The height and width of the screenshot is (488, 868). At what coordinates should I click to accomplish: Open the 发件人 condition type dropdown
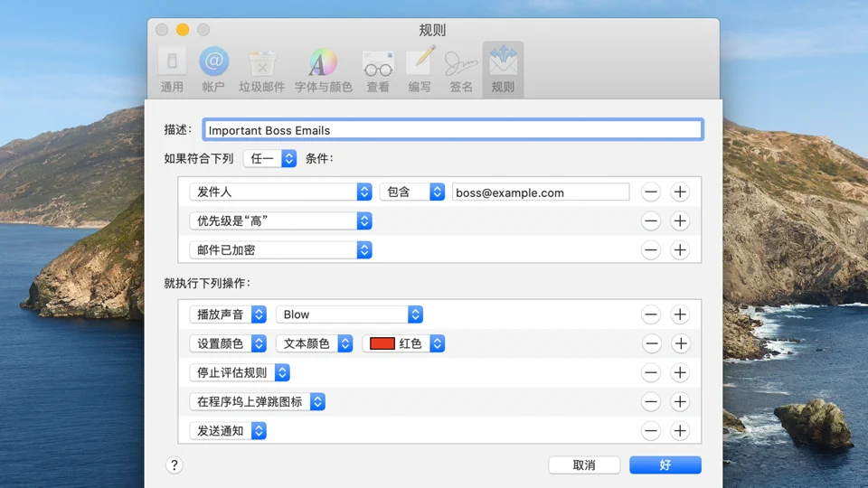pos(280,192)
